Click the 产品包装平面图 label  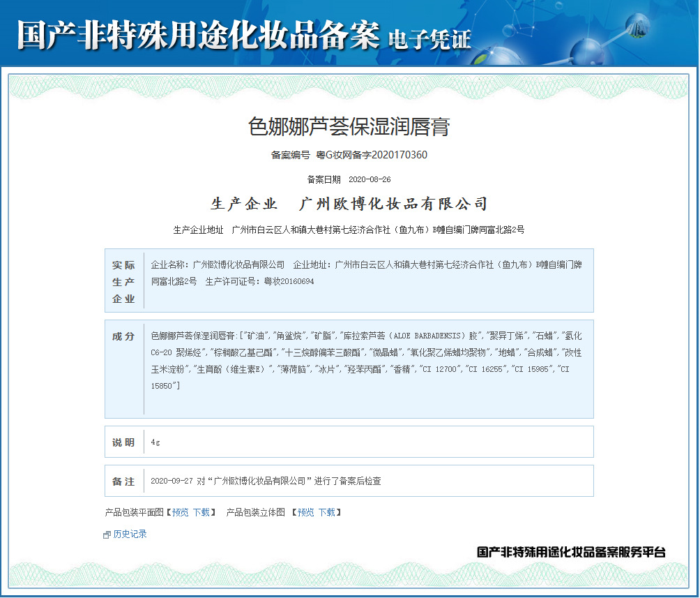(x=135, y=512)
